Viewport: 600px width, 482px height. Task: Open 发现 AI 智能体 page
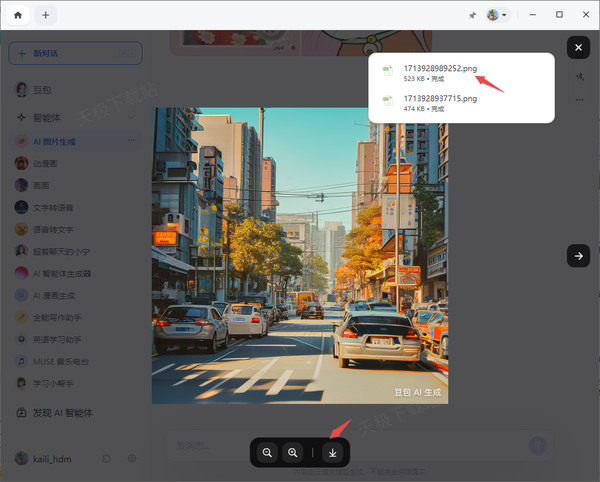point(70,413)
